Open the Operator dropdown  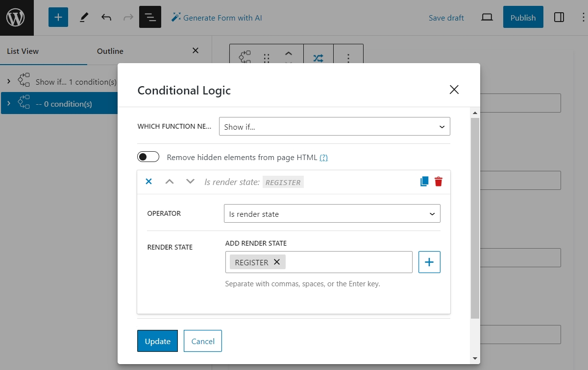click(332, 213)
